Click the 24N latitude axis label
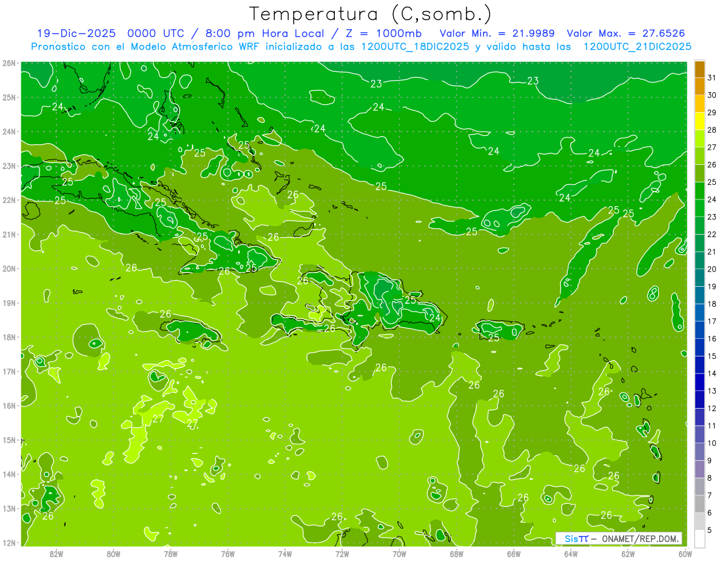Screen dimensions: 728x562 click(10, 132)
